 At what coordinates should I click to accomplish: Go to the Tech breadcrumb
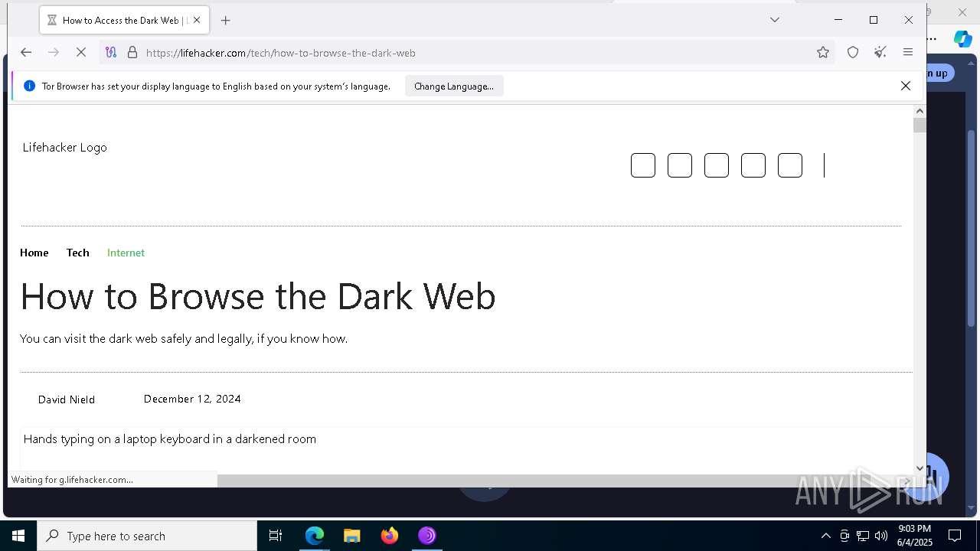pos(78,253)
